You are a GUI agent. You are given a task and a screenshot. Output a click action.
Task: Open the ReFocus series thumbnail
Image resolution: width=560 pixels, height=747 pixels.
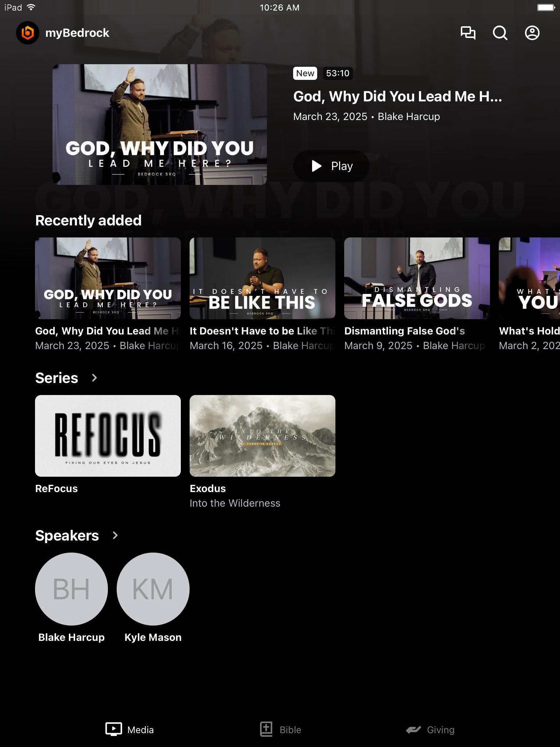point(108,436)
